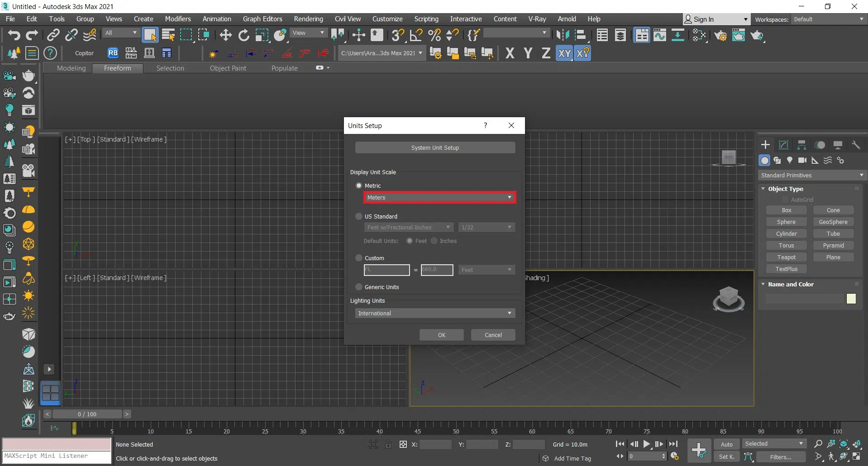Open the Meters metric unit dropdown
The width and height of the screenshot is (868, 466).
[x=439, y=197]
